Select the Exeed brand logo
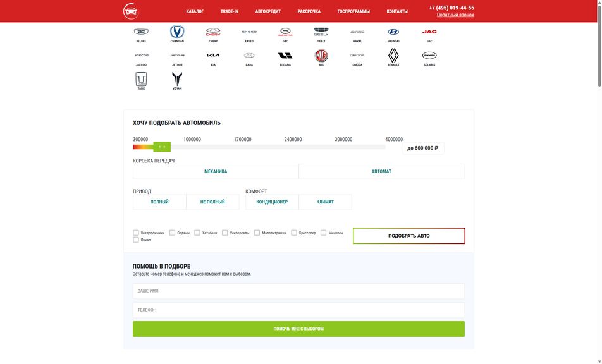Image resolution: width=602 pixels, height=364 pixels. (249, 32)
